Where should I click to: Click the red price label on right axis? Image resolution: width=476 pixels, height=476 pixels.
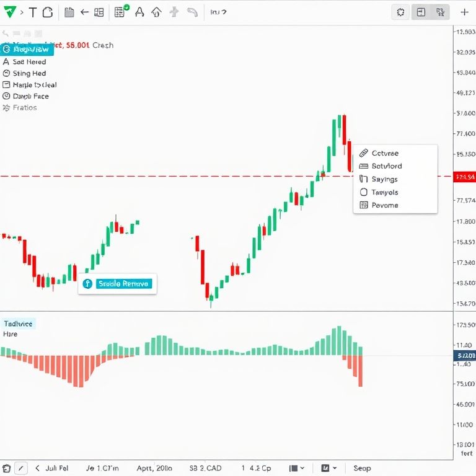click(x=465, y=177)
